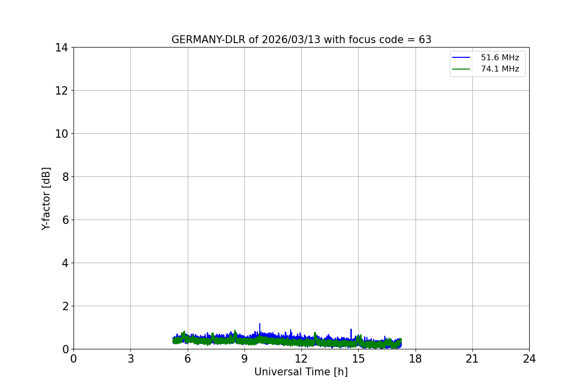Click the 'Universal Time [h]' axis label

pos(301,372)
